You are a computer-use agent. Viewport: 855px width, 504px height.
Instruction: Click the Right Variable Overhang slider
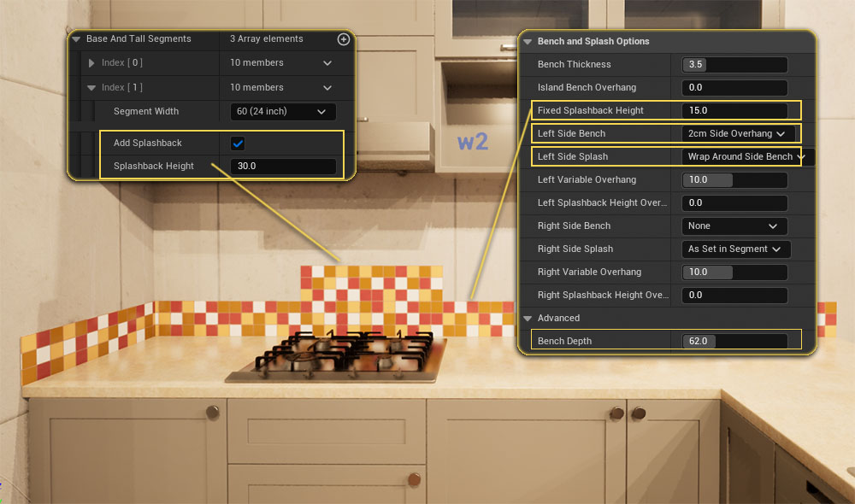click(x=734, y=273)
